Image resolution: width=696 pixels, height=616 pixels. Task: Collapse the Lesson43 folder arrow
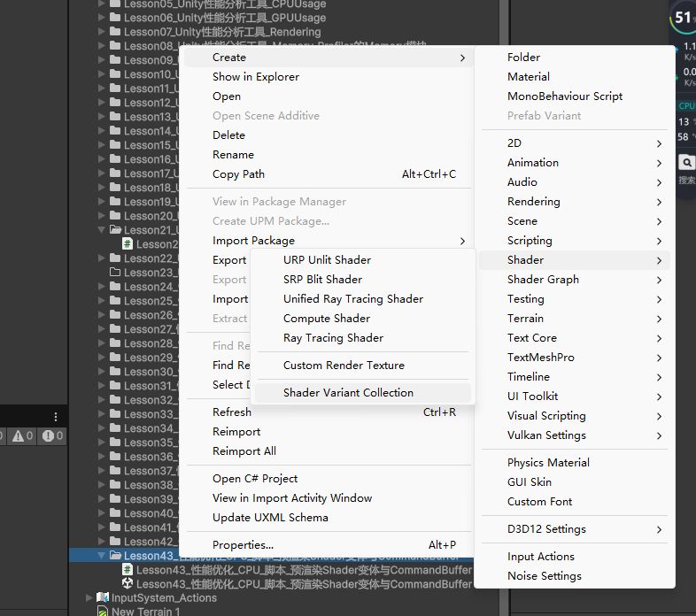pyautogui.click(x=102, y=556)
